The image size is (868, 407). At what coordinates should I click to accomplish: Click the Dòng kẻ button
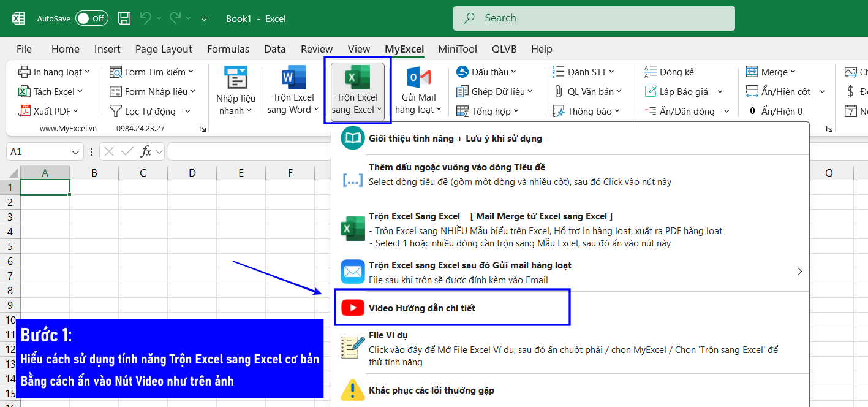pyautogui.click(x=670, y=72)
